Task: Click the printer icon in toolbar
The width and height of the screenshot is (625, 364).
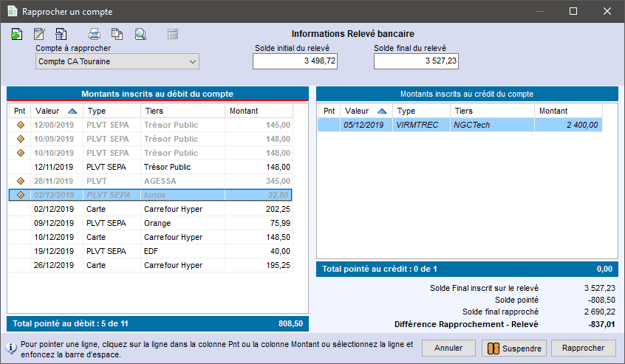Action: point(95,34)
